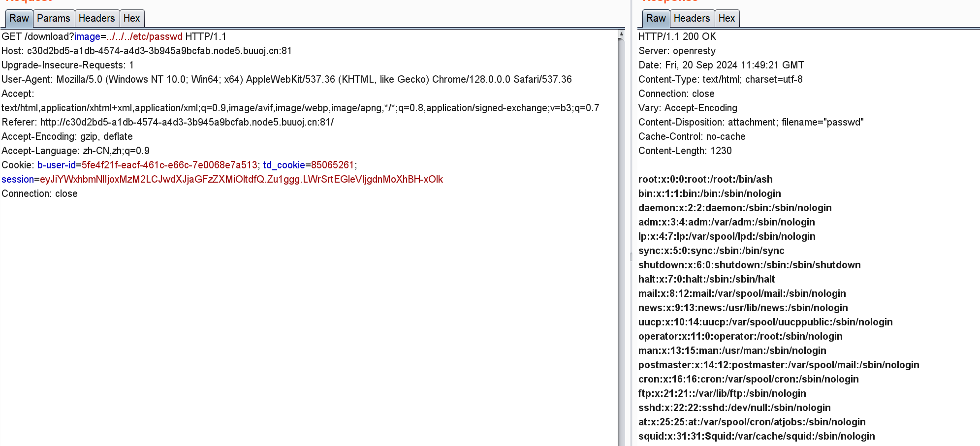Click the sshd:x:22:22 passwd entry
This screenshot has height=446, width=980.
pos(734,408)
